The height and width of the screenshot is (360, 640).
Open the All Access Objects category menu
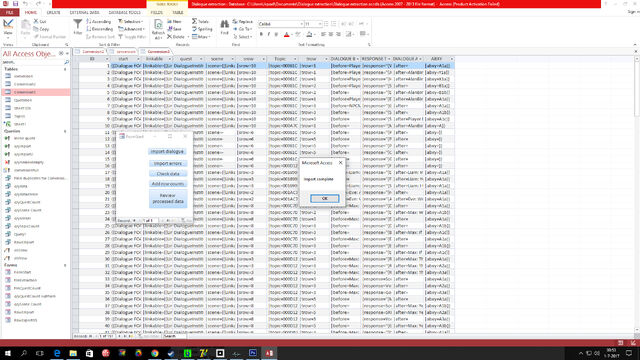[x=61, y=53]
